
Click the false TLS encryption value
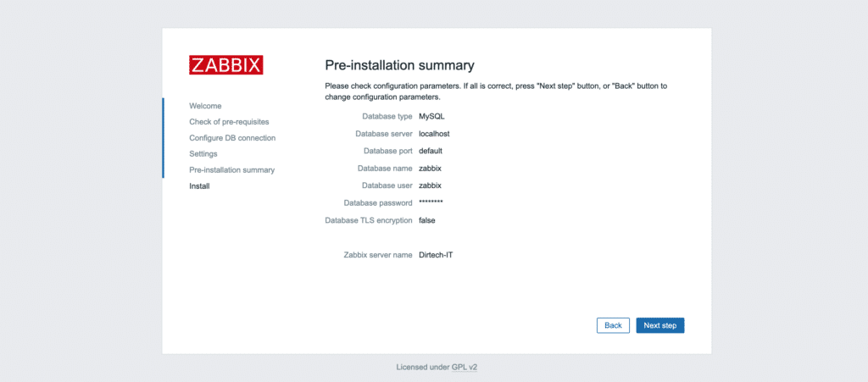click(x=427, y=220)
